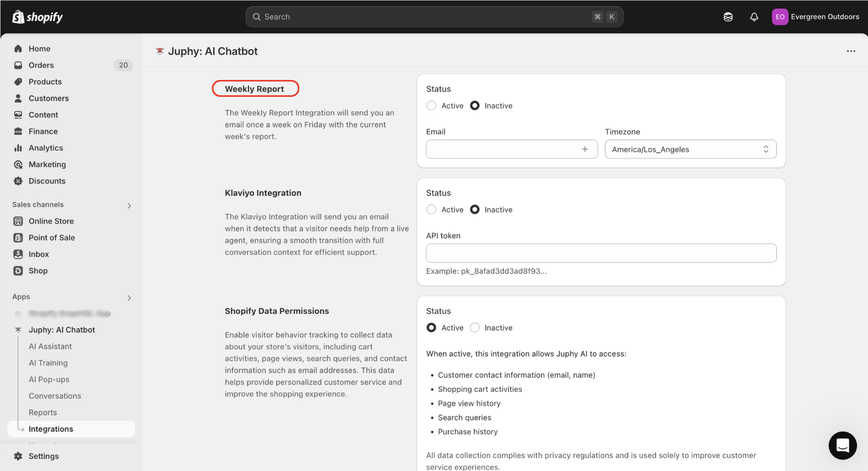
Task: Click the Finance bank icon
Action: point(18,131)
